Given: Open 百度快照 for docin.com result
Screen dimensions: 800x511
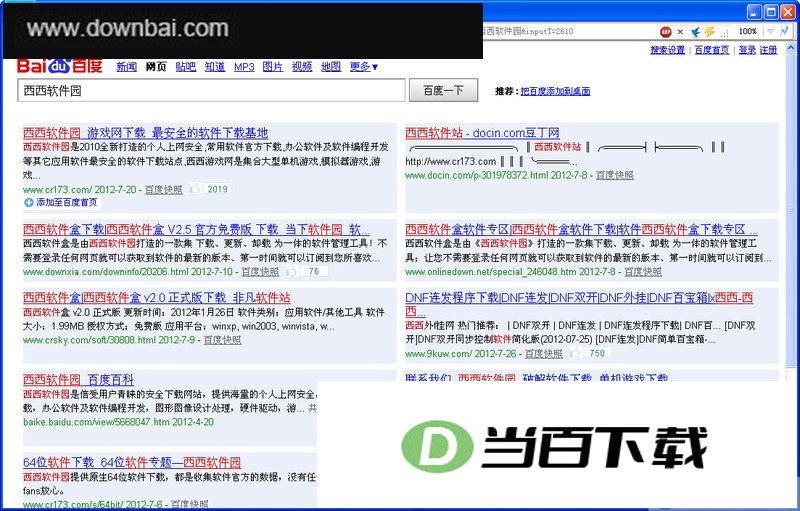Looking at the screenshot, I should 615,175.
